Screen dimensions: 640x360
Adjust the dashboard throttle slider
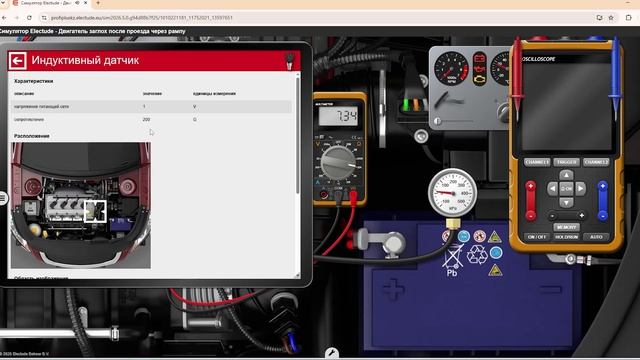click(x=438, y=121)
